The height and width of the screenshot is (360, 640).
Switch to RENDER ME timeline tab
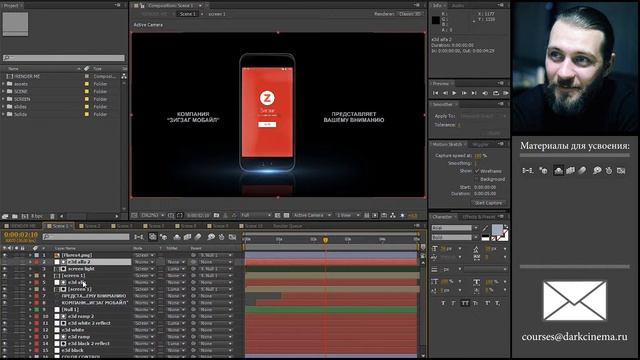[x=20, y=226]
